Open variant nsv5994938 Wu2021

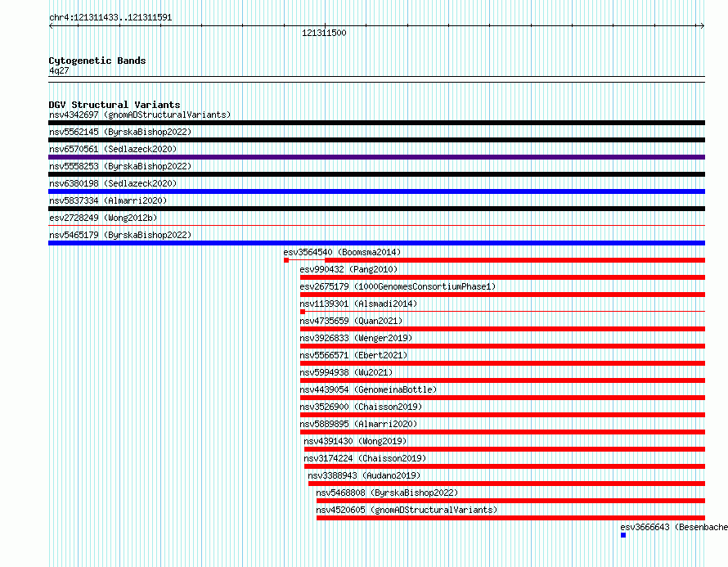tap(346, 372)
